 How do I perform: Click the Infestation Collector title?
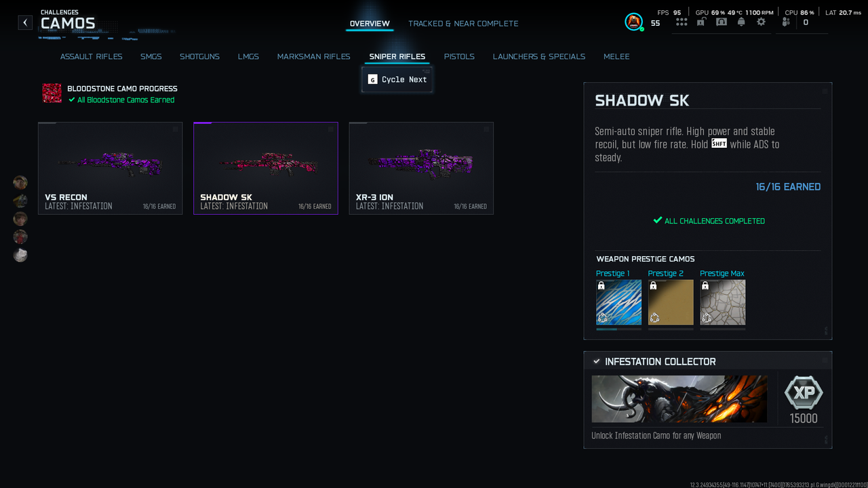pos(660,362)
